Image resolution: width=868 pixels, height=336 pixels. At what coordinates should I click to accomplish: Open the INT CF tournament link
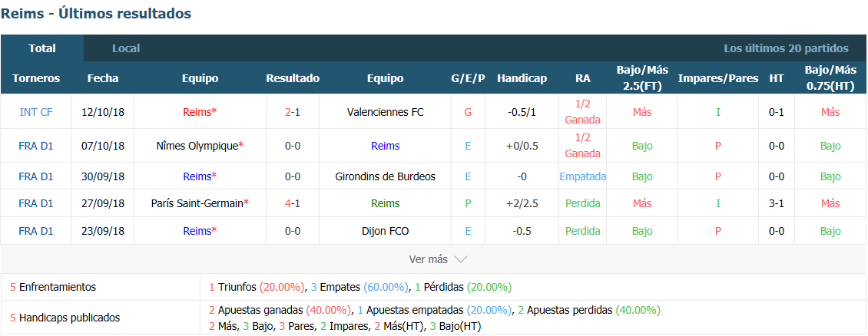36,112
